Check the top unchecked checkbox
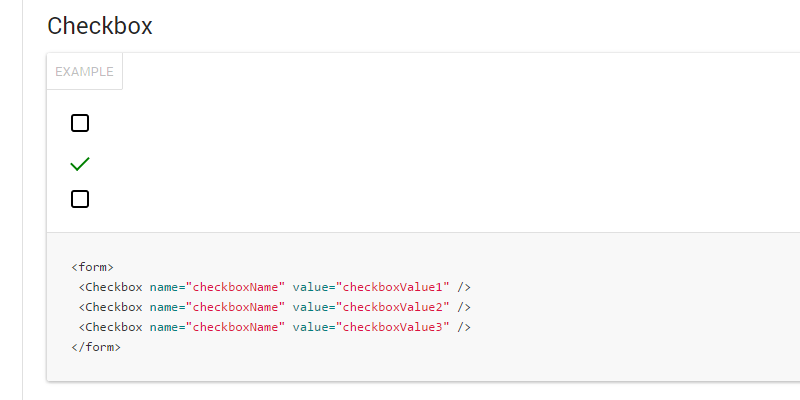Viewport: 800px width, 400px height. point(80,123)
